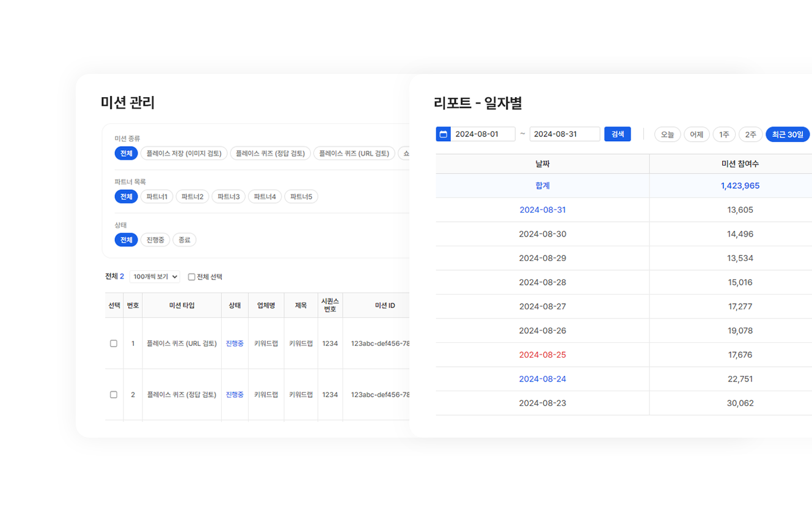Filter by 플레이스 퀴즈 (URL 검토) chip
The height and width of the screenshot is (522, 812).
pos(354,153)
